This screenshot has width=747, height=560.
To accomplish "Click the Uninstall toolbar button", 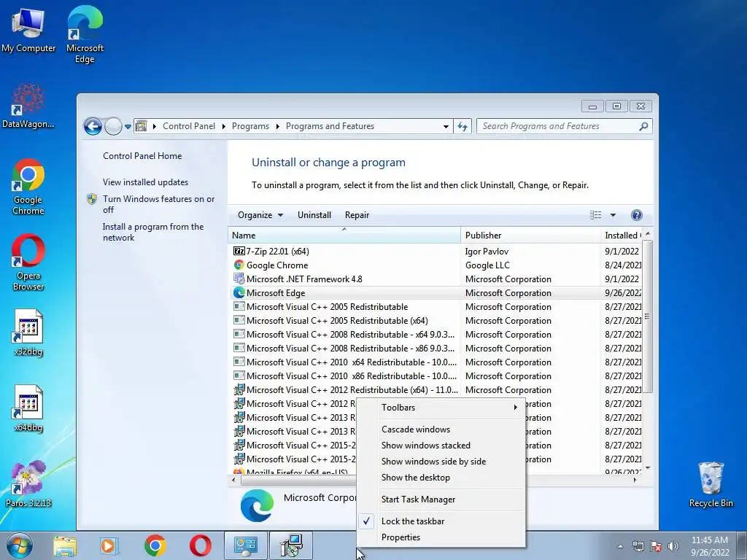I will coord(314,215).
